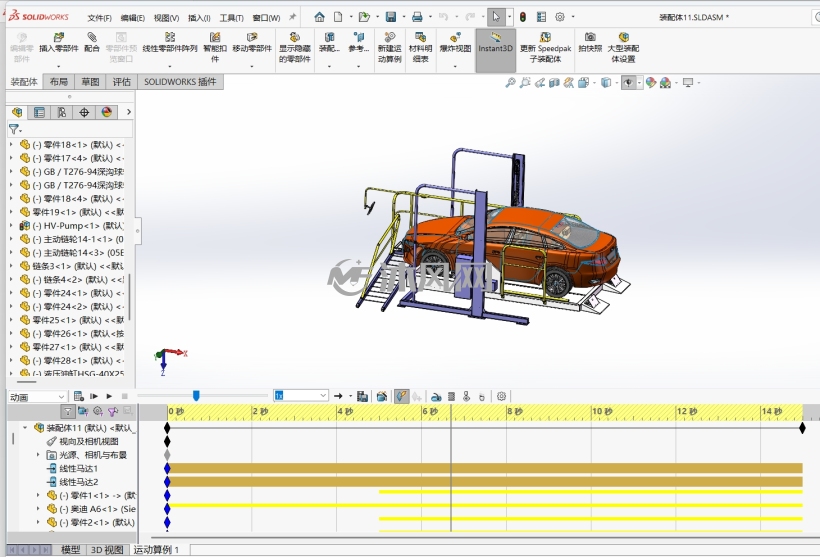The image size is (820, 557).
Task: Open the 文件(F) menu
Action: pos(99,18)
